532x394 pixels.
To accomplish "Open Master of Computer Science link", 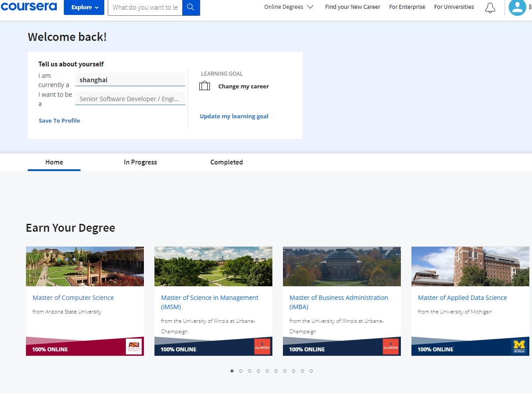I will [x=73, y=298].
